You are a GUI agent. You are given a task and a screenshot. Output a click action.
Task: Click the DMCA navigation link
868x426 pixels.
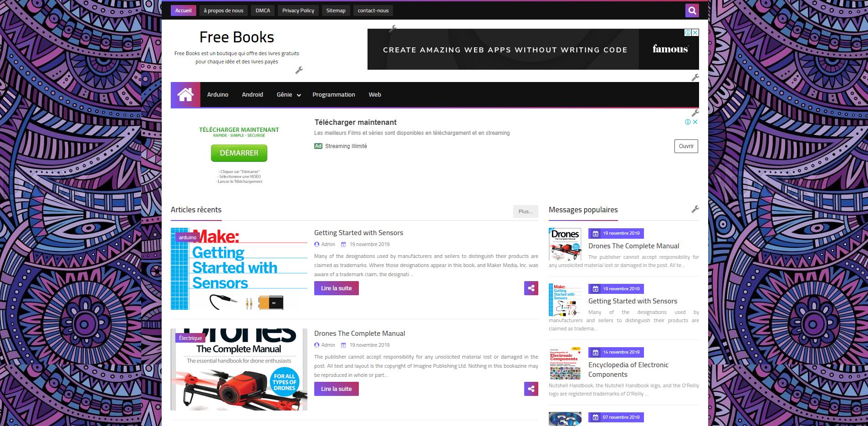click(262, 10)
